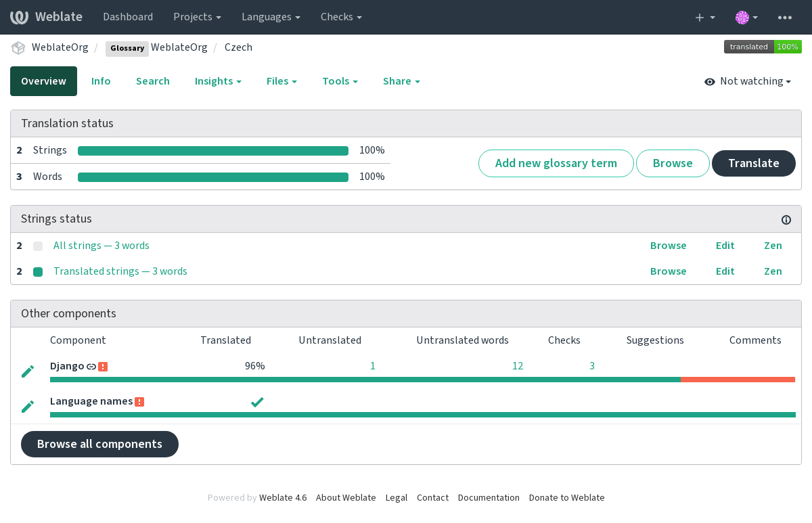Click the Weblate logo icon
812x523 pixels.
(20, 17)
